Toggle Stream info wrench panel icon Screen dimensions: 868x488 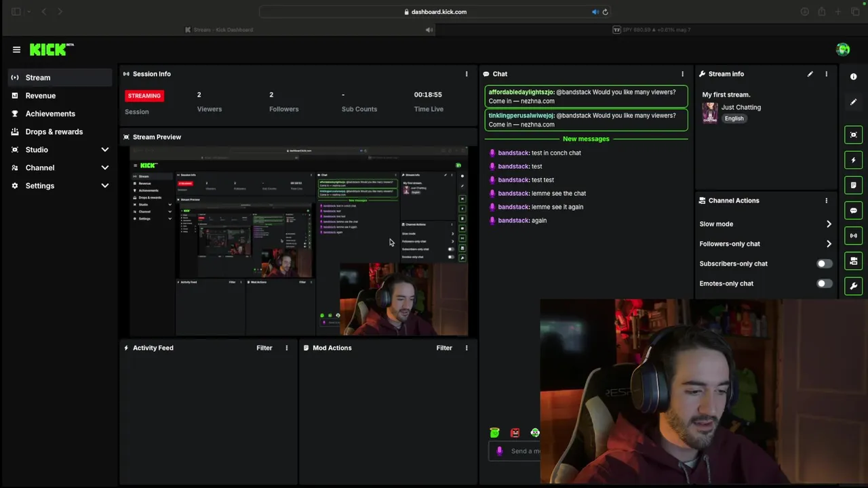pyautogui.click(x=854, y=286)
